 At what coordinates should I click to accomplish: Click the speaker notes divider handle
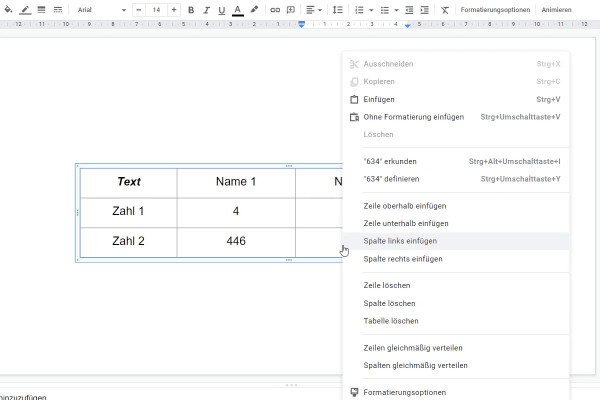(292, 385)
